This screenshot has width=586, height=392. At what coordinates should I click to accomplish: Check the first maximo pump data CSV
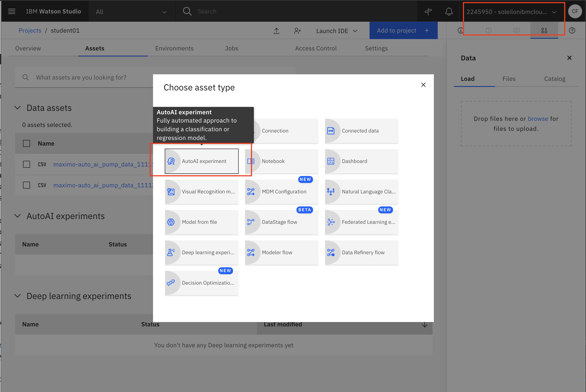click(27, 164)
